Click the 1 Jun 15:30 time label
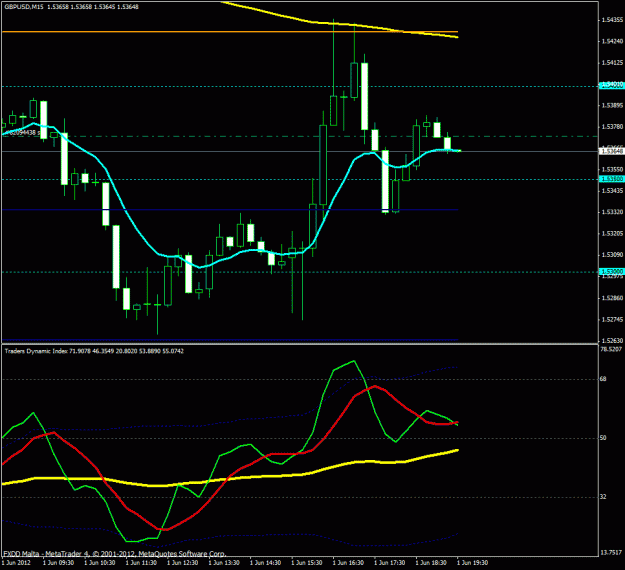 pos(307,563)
